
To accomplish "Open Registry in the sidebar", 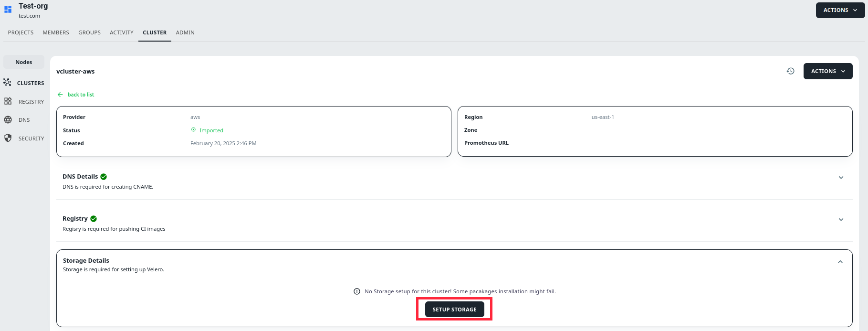I will tap(31, 102).
